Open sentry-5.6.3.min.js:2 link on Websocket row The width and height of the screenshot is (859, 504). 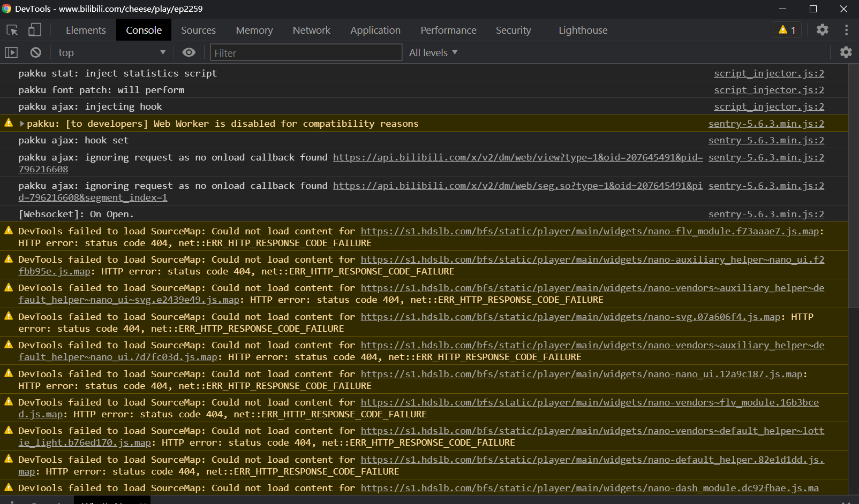pos(766,214)
